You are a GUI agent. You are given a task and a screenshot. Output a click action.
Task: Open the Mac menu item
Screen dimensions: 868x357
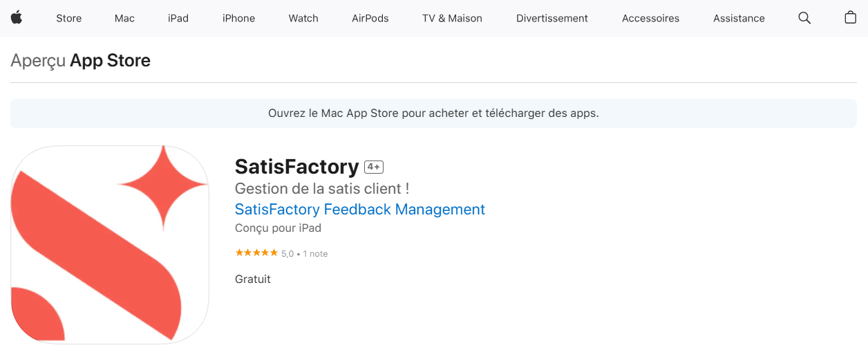(x=124, y=19)
